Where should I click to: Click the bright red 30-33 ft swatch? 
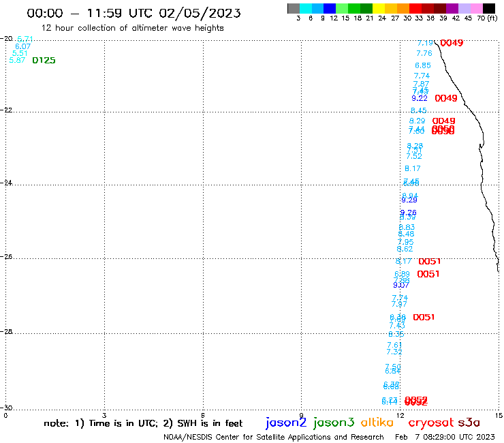click(415, 9)
